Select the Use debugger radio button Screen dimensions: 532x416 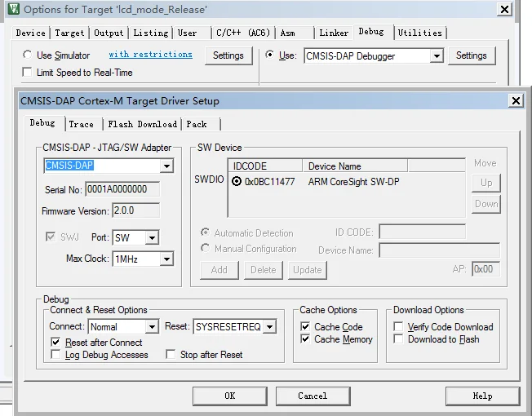pyautogui.click(x=270, y=55)
